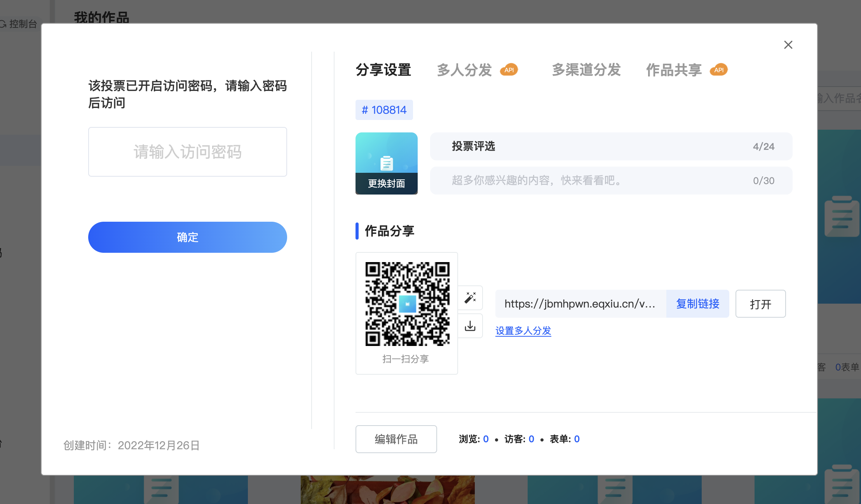This screenshot has width=861, height=504.
Task: Confirm password with the 确定 button
Action: [x=188, y=237]
